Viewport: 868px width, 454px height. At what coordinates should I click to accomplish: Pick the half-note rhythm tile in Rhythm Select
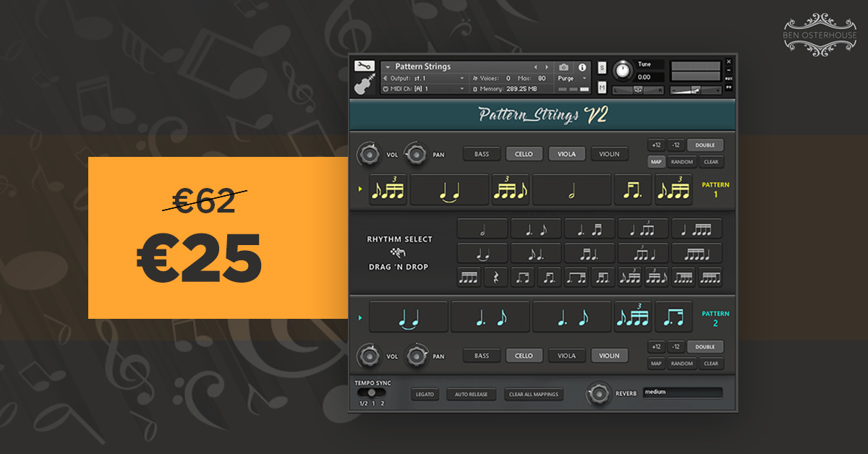pos(482,229)
